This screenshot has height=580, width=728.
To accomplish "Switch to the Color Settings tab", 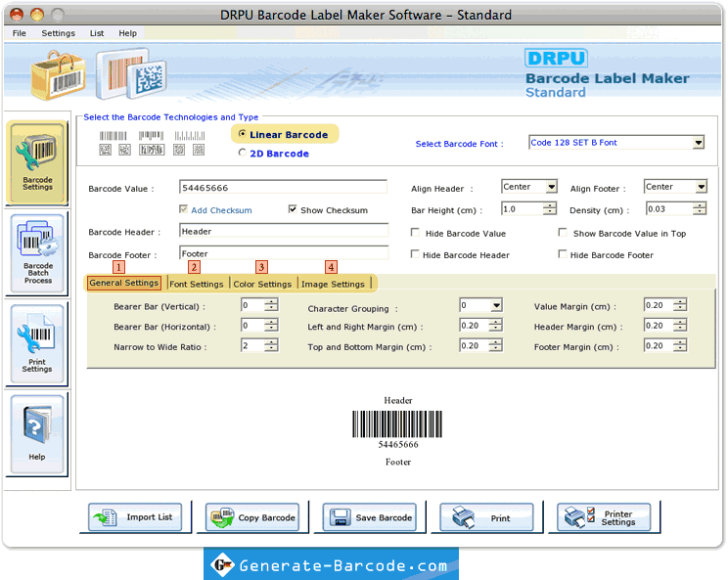I will tap(262, 284).
